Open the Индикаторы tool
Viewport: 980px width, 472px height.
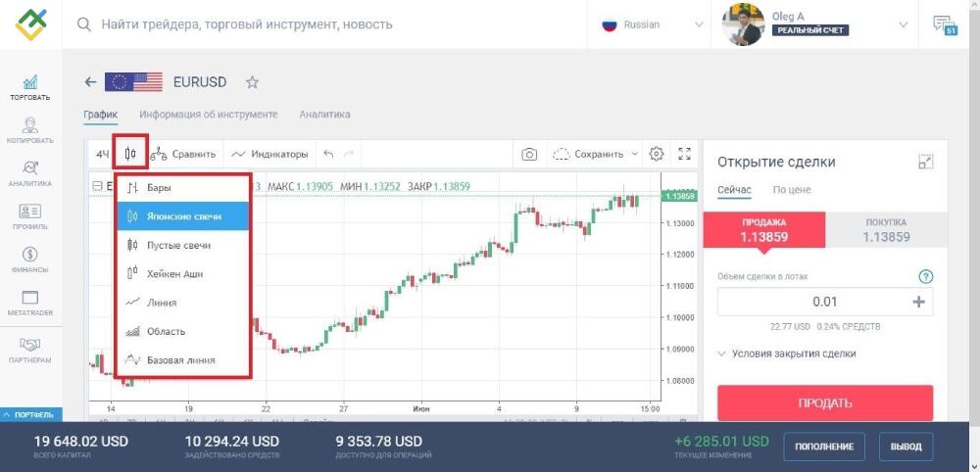[x=269, y=154]
